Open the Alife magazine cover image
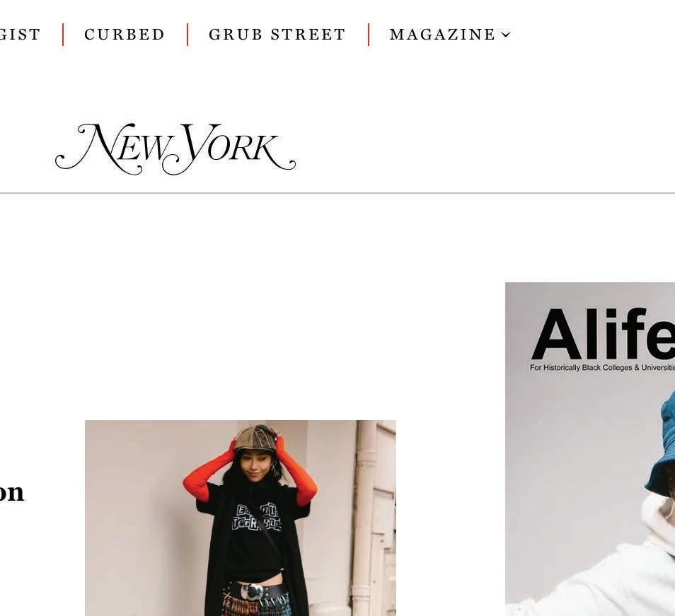The image size is (675, 616). [590, 449]
